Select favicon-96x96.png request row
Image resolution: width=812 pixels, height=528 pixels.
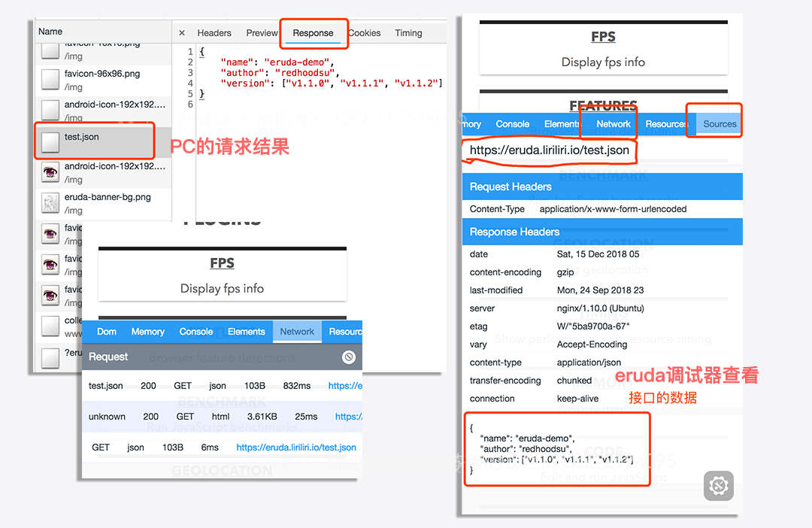pos(104,80)
